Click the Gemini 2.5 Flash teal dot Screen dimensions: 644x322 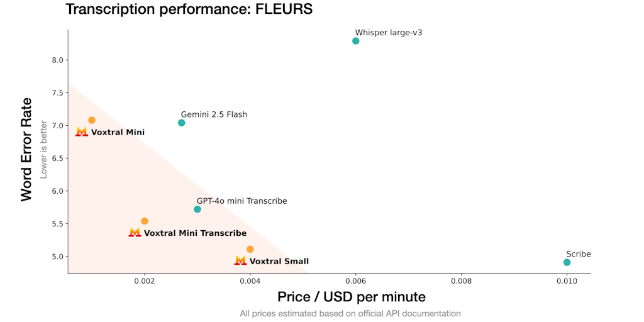182,123
